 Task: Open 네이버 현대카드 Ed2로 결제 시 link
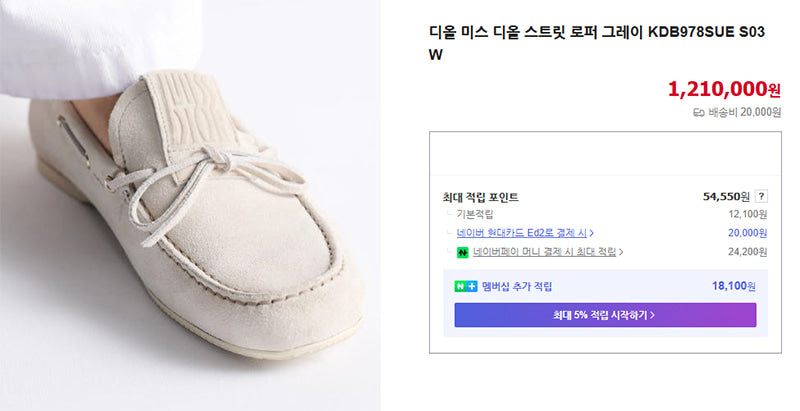click(522, 233)
